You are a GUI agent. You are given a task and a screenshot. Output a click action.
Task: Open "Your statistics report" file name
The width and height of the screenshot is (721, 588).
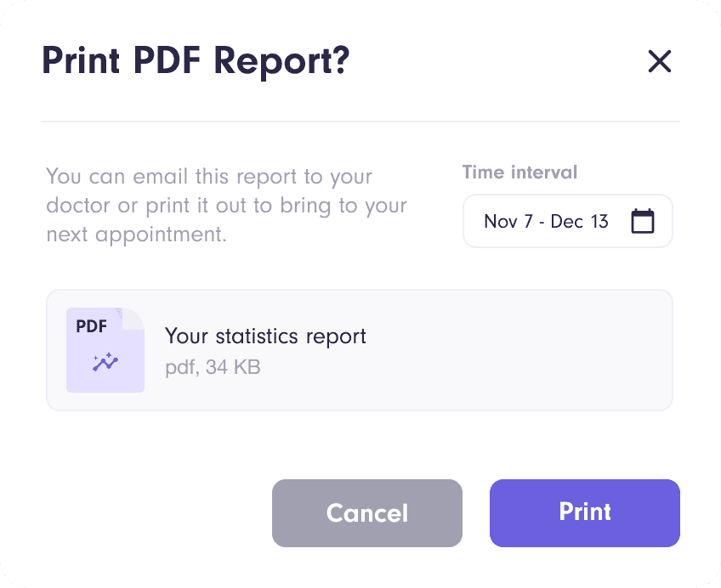point(265,336)
